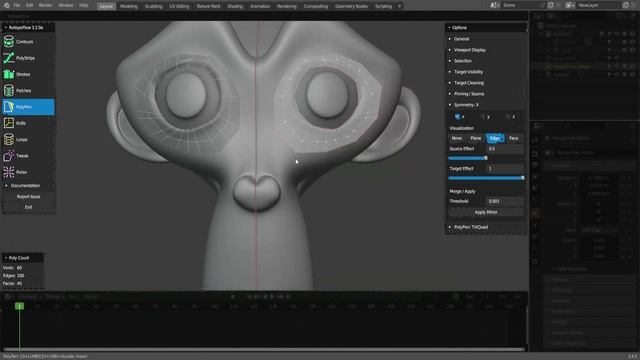Adjust the Target Effect slider

pyautogui.click(x=486, y=178)
